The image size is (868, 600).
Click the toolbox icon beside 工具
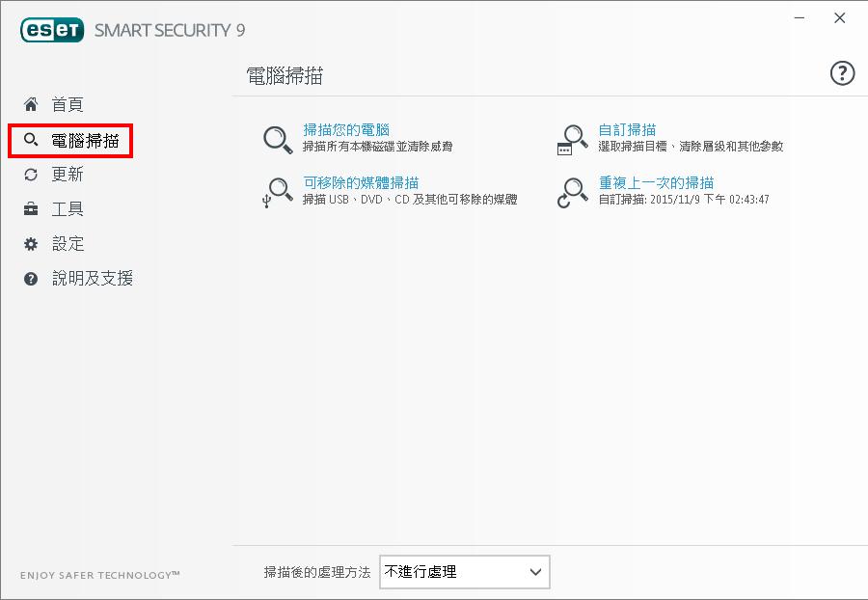pos(31,209)
